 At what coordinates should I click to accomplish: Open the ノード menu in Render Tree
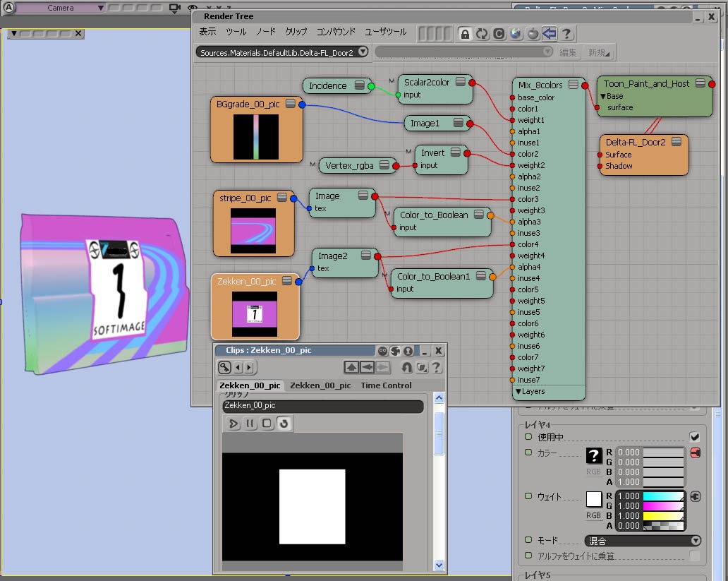click(266, 32)
